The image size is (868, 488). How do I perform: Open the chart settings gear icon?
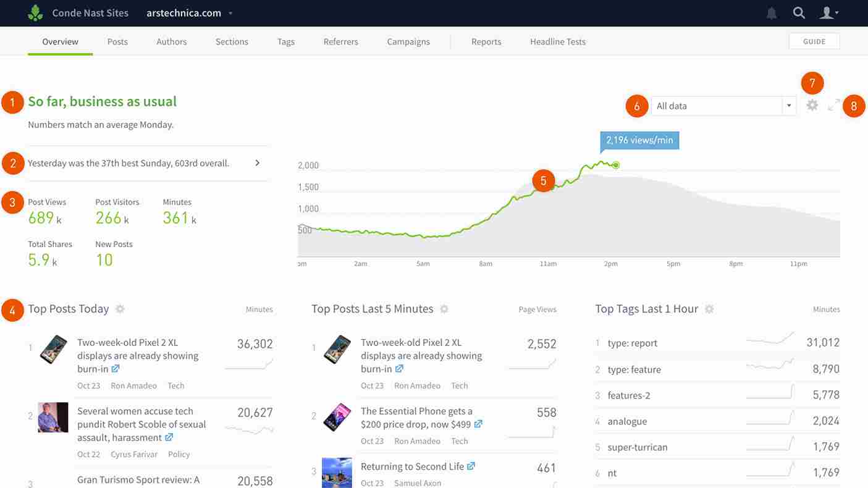(x=812, y=104)
